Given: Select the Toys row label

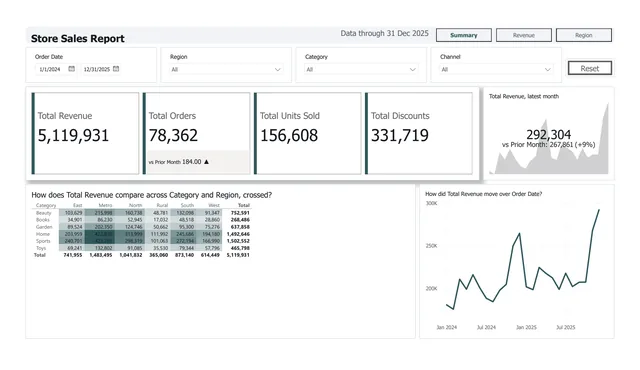Looking at the screenshot, I should [x=41, y=248].
